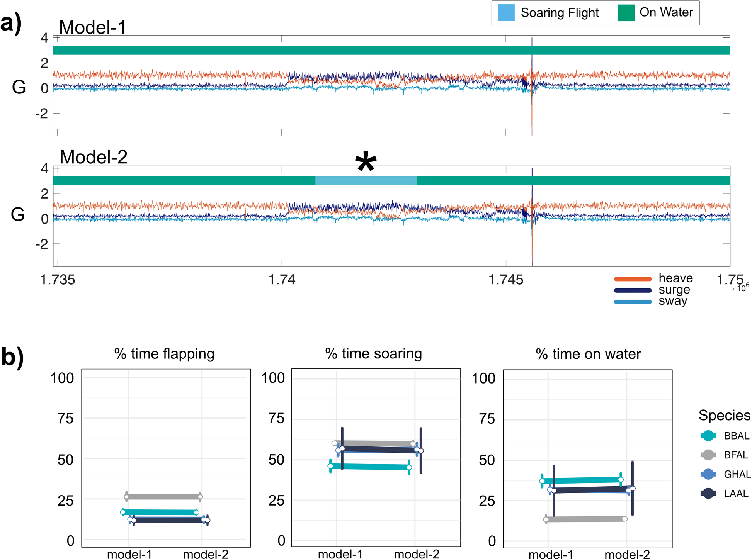Click the '% time soaring' chart title
Image resolution: width=752 pixels, height=560 pixels.
point(374,354)
